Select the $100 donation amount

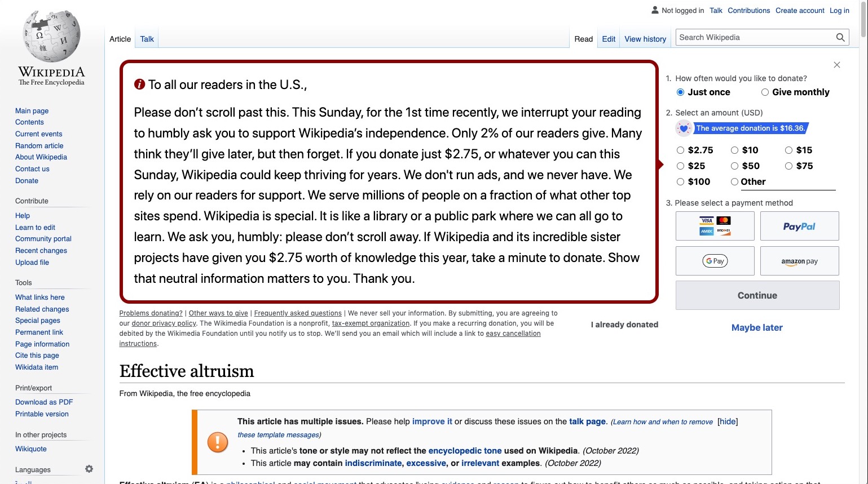click(x=680, y=182)
